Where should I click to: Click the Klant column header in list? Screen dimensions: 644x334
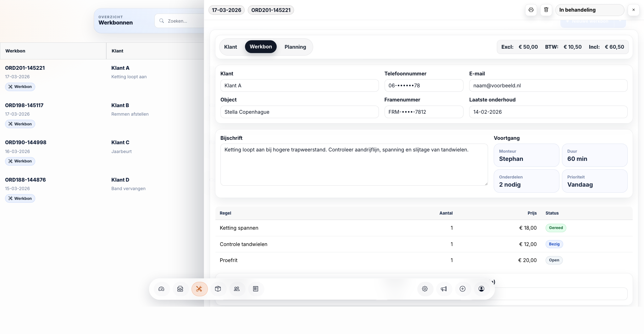click(x=155, y=51)
